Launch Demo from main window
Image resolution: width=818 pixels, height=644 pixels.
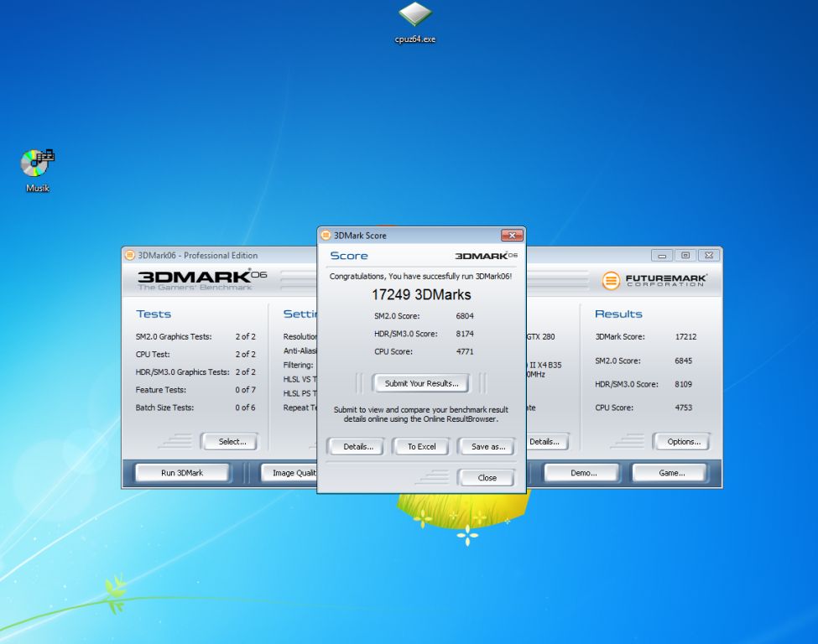click(583, 473)
